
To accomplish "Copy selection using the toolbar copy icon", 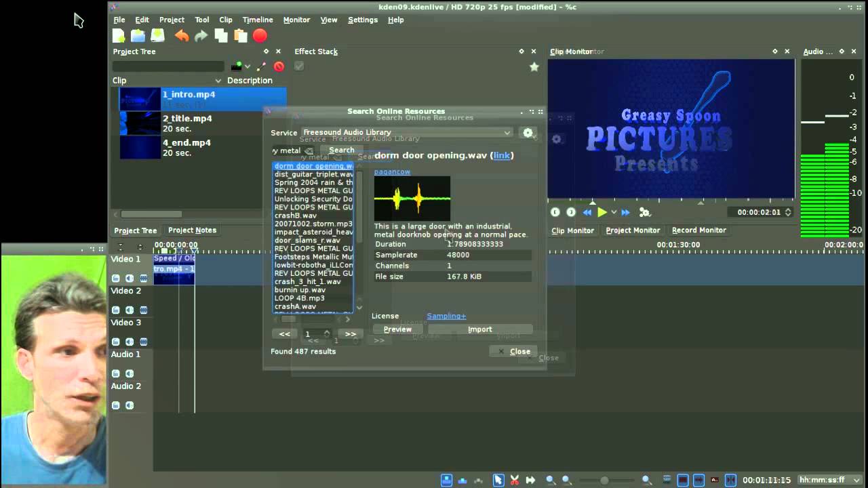I will [x=221, y=36].
